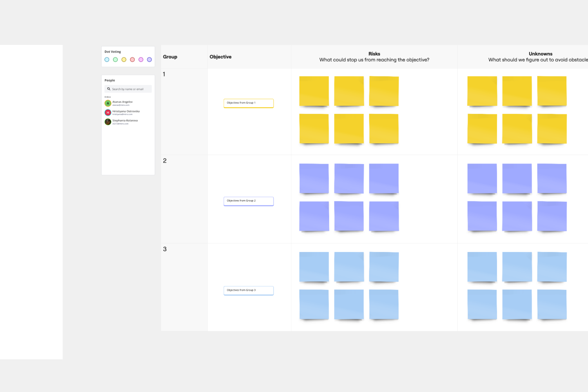Pick the yellow dot in Dot Voting
The width and height of the screenshot is (588, 392).
coord(124,60)
